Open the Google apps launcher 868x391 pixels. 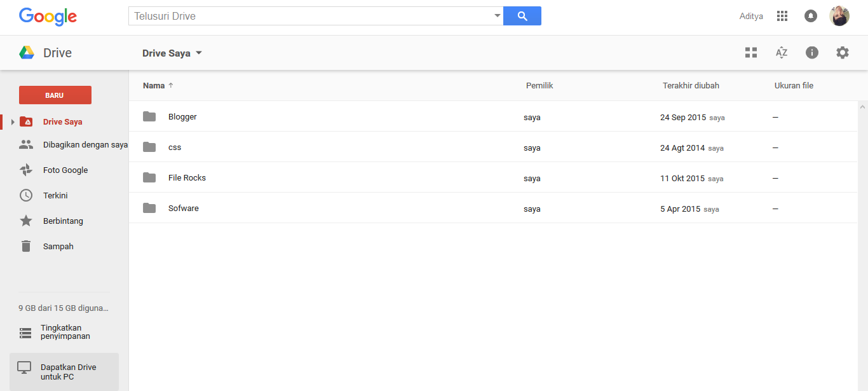(782, 15)
